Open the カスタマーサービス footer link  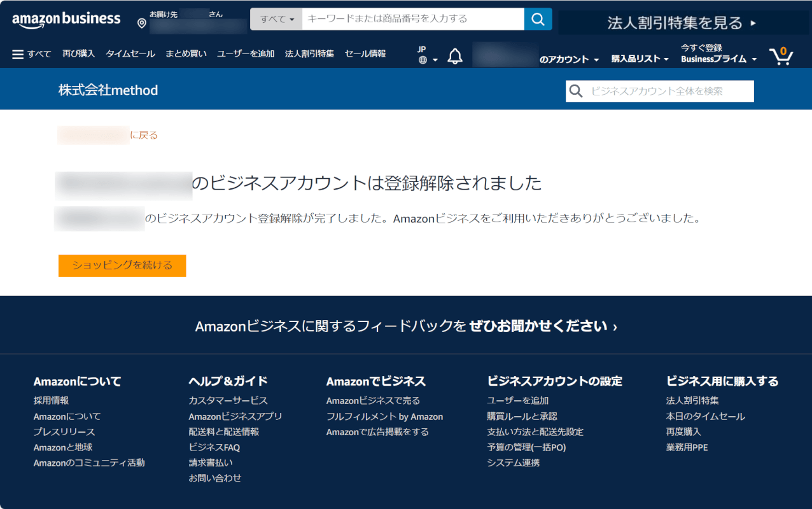point(228,401)
